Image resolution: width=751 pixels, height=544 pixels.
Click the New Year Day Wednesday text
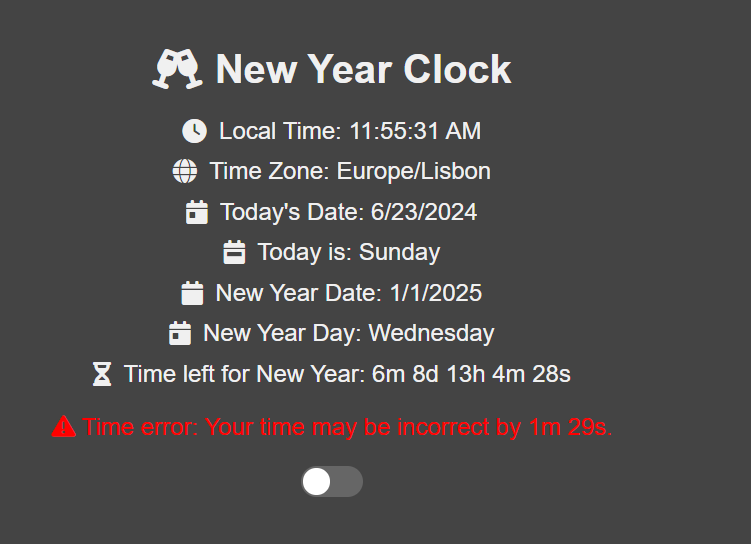[x=348, y=333]
